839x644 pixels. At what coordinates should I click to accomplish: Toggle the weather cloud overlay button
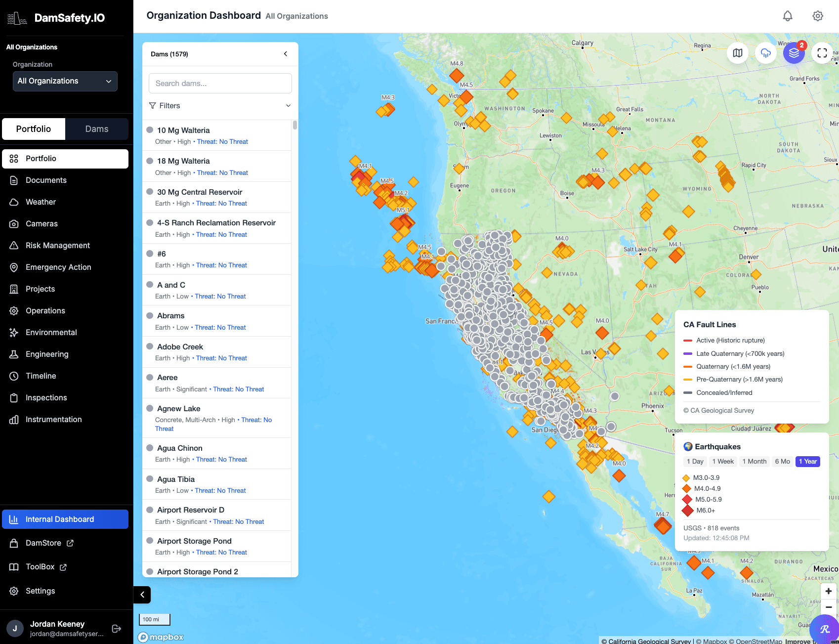[x=766, y=53]
